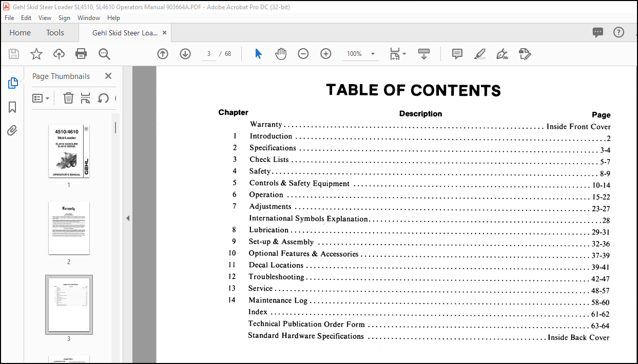The image size is (638, 364).
Task: Delete selected page with trash icon
Action: coord(68,98)
